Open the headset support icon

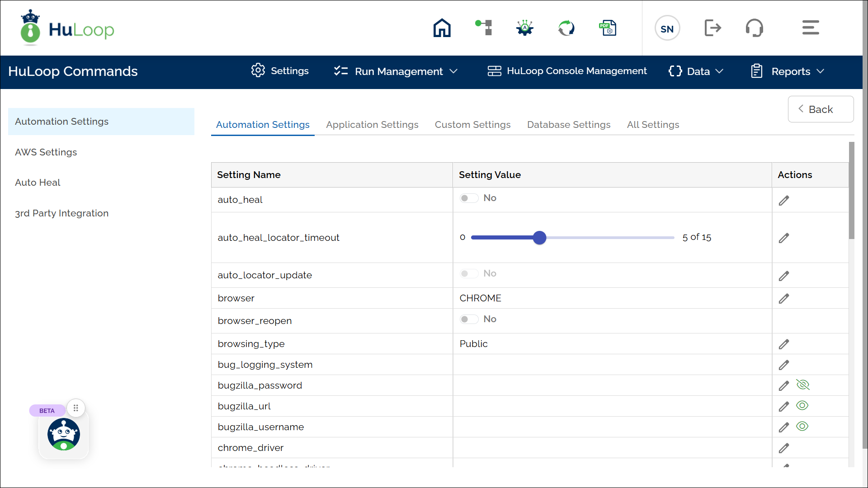point(754,28)
